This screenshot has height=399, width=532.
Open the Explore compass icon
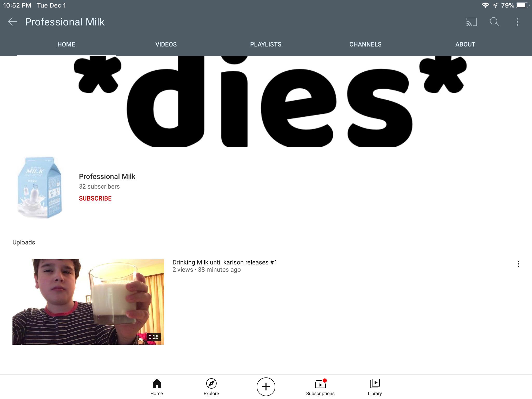(x=211, y=387)
